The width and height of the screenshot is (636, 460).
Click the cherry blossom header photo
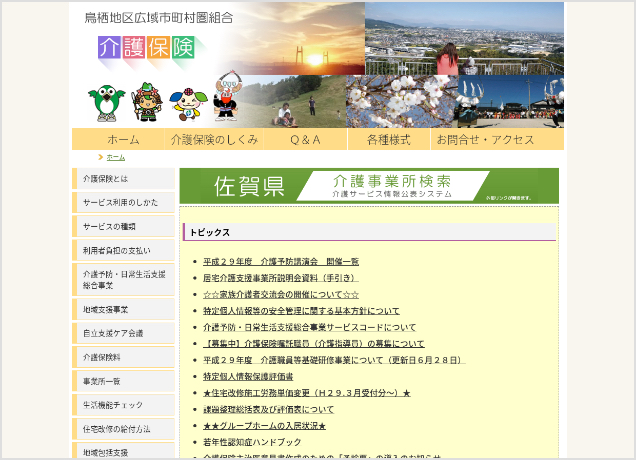[400, 101]
